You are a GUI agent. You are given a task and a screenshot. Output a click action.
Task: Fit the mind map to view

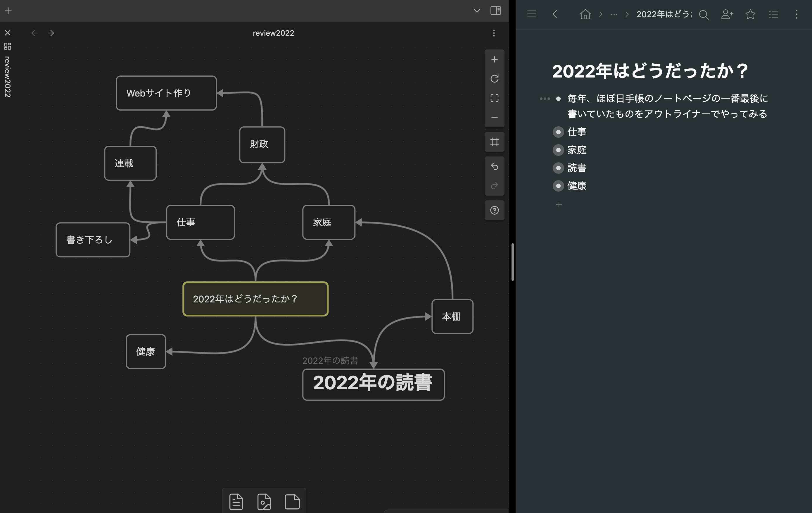coord(494,98)
